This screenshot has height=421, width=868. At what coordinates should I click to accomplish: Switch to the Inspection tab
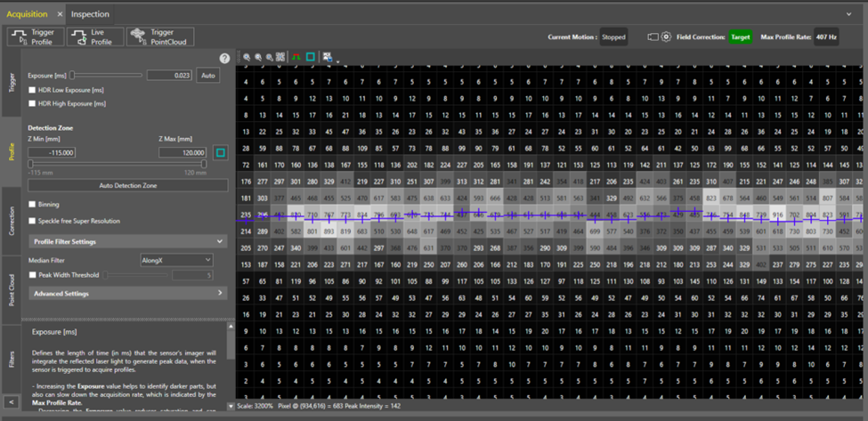point(90,14)
